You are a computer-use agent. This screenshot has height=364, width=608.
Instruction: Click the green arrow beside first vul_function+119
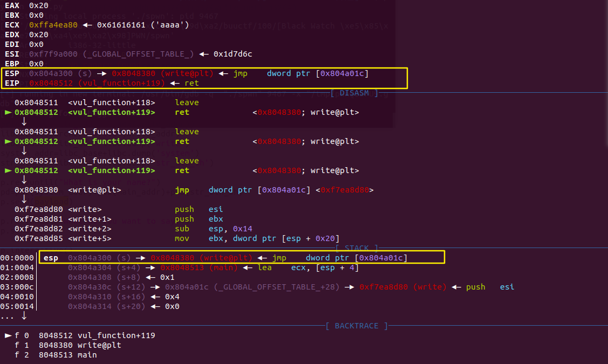[8, 112]
